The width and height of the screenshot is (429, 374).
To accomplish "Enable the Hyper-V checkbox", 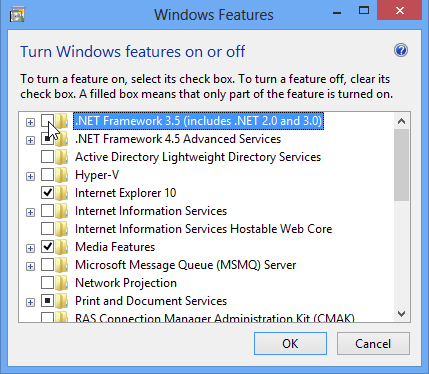I will pyautogui.click(x=47, y=175).
